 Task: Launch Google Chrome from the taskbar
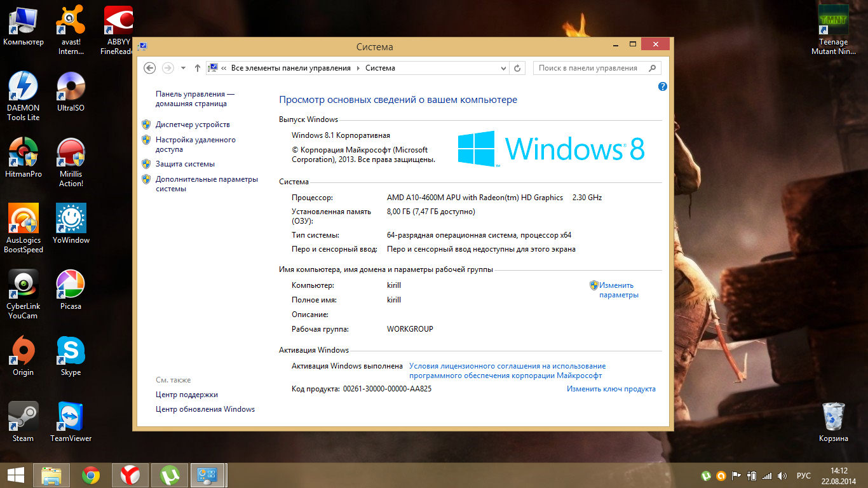point(91,475)
